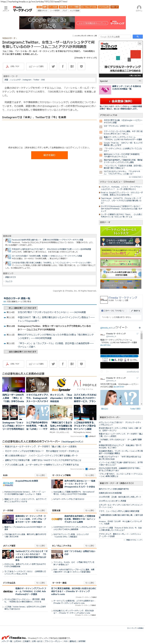Click メールで通知 under the article headline
Image resolution: width=145 pixels, height=644 pixels.
pyautogui.click(x=37, y=66)
